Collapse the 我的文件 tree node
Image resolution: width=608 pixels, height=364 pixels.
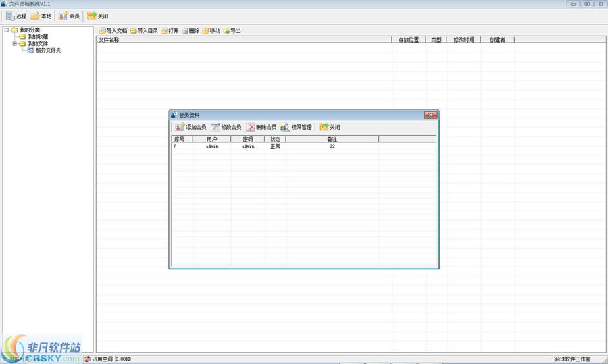point(14,43)
